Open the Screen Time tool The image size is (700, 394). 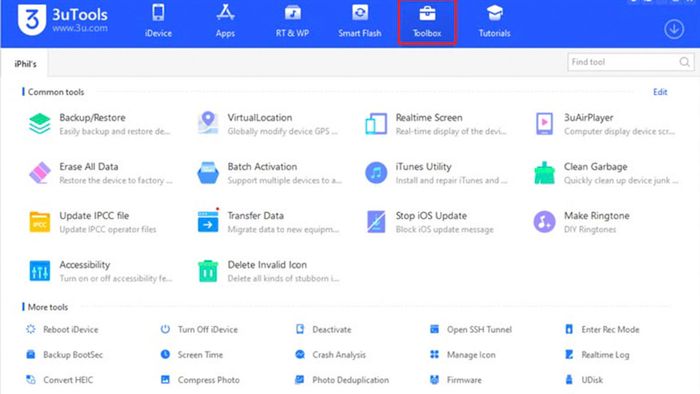pyautogui.click(x=192, y=355)
